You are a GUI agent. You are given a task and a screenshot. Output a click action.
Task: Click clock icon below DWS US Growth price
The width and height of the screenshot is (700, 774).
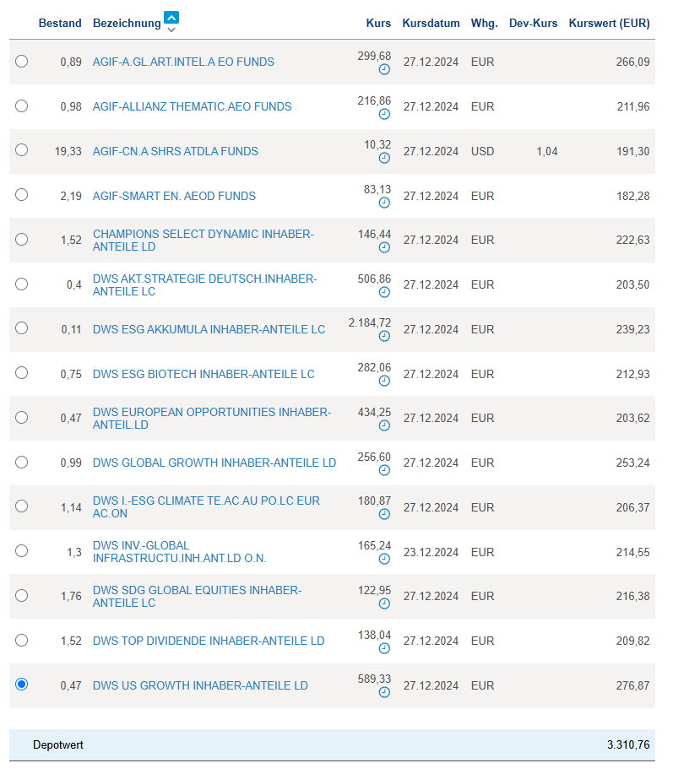pyautogui.click(x=385, y=692)
